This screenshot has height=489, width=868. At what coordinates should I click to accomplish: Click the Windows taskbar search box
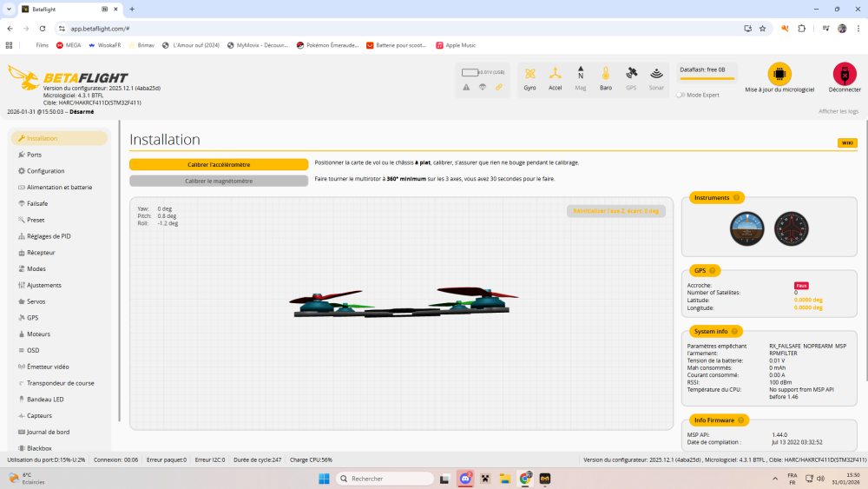(x=385, y=479)
